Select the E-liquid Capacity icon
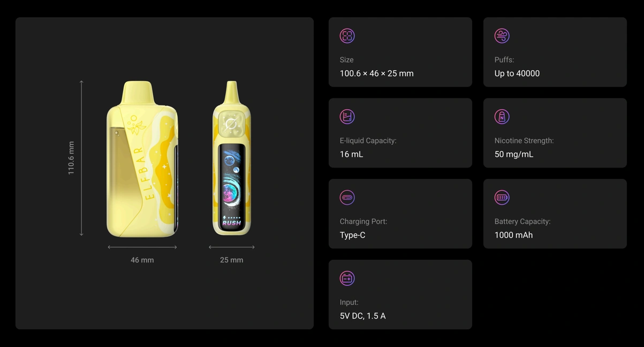The width and height of the screenshot is (644, 347). 347,117
